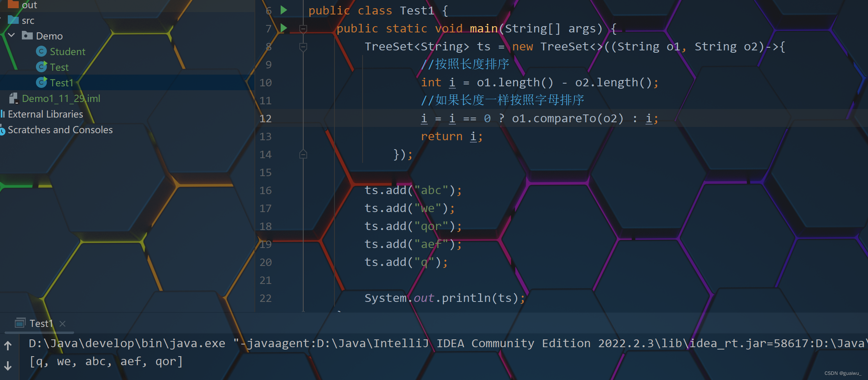Viewport: 868px width, 380px height.
Task: Collapse the Demo package in project tree
Action: tap(11, 36)
